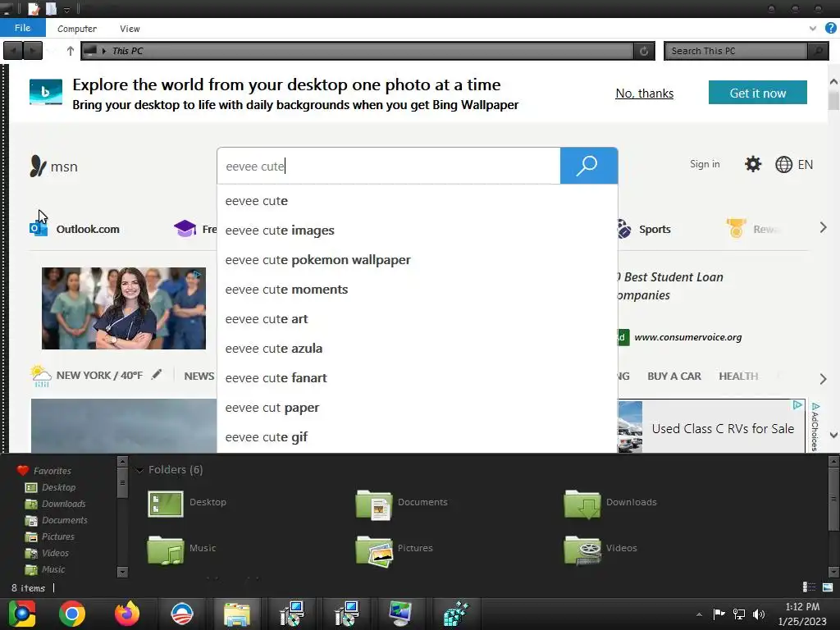This screenshot has height=630, width=840.
Task: Click the This PC address bar
Action: (x=358, y=51)
